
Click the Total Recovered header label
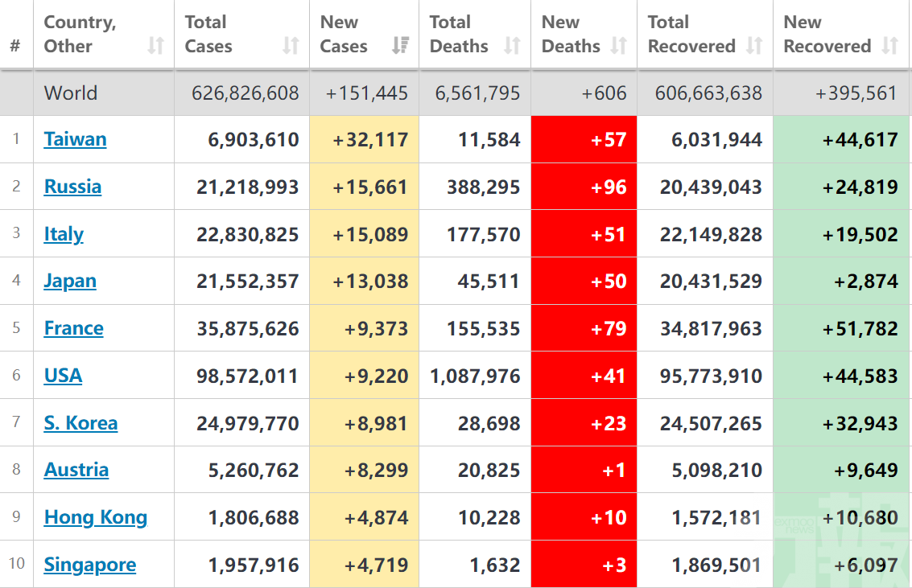coord(691,34)
